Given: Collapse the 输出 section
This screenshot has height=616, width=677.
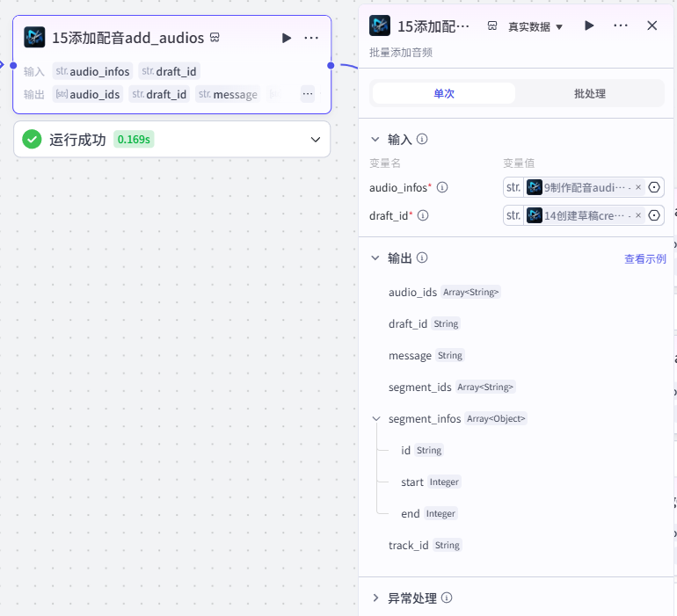Looking at the screenshot, I should 375,258.
